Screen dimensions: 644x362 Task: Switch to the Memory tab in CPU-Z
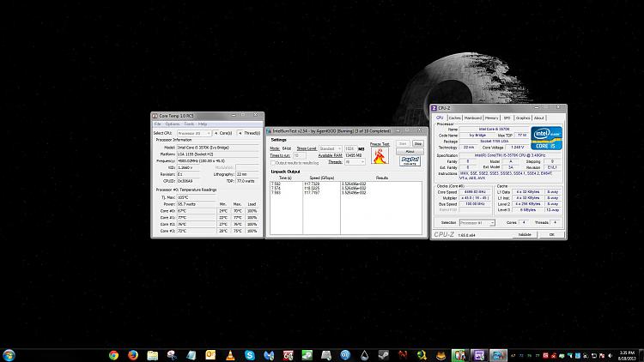[492, 118]
